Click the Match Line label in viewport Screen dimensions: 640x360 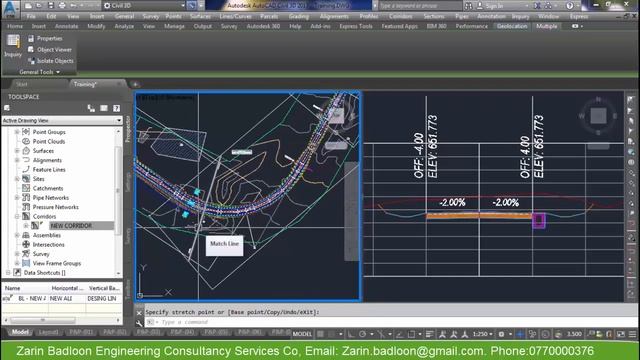pyautogui.click(x=224, y=244)
